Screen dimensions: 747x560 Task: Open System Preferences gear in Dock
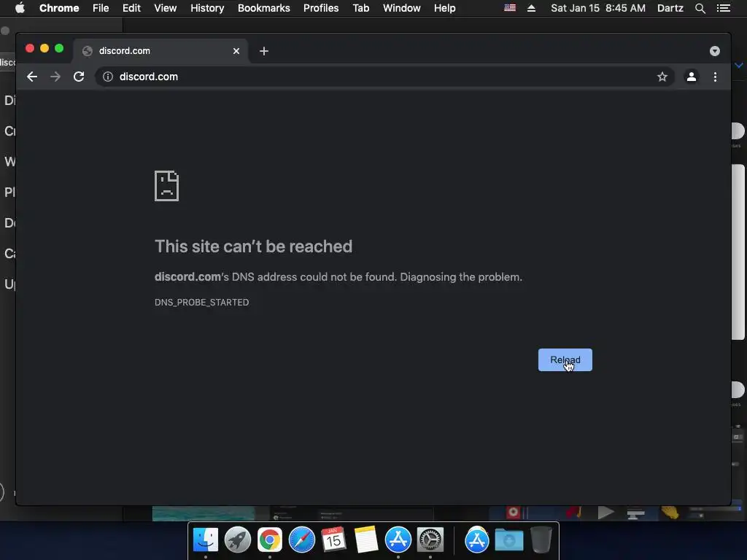click(430, 540)
